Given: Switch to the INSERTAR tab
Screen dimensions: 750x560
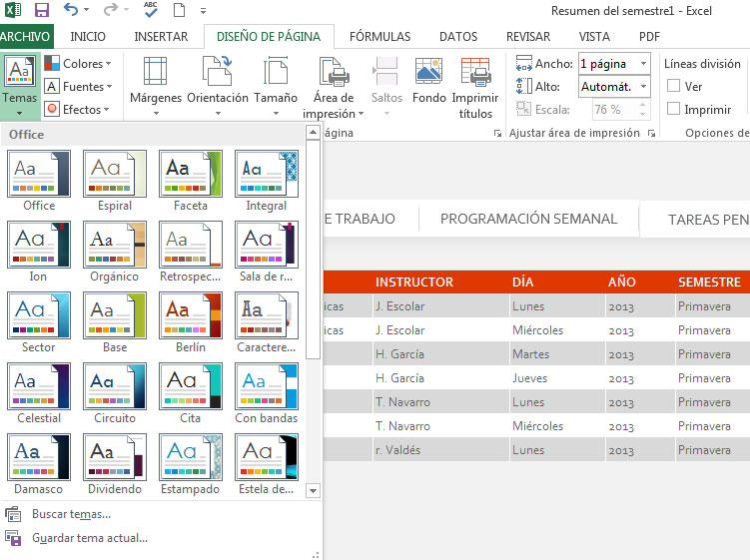Looking at the screenshot, I should click(161, 36).
